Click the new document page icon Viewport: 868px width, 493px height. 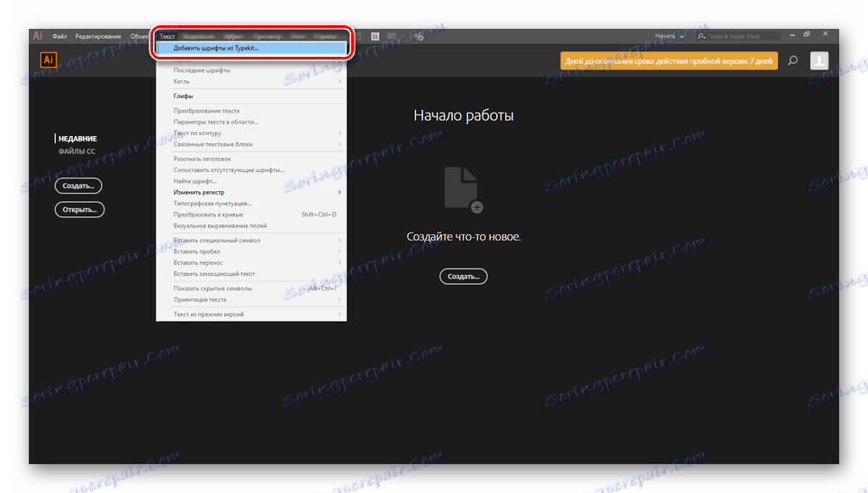tap(464, 189)
